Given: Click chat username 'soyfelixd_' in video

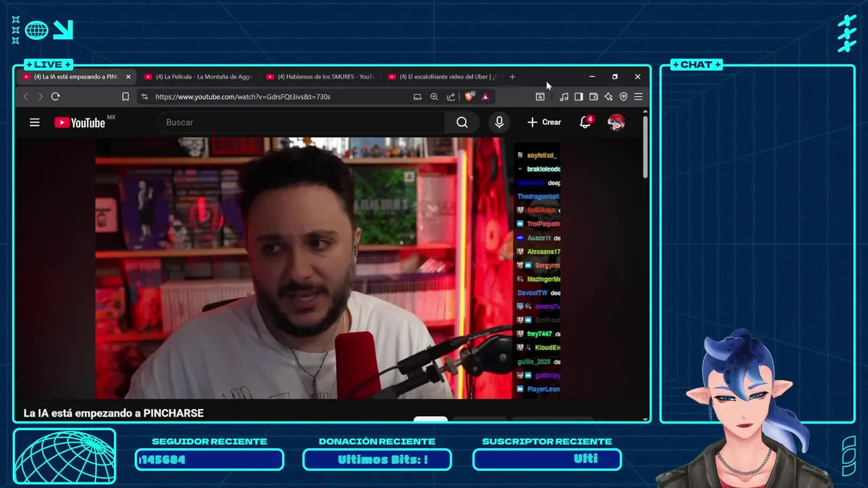Looking at the screenshot, I should point(541,156).
